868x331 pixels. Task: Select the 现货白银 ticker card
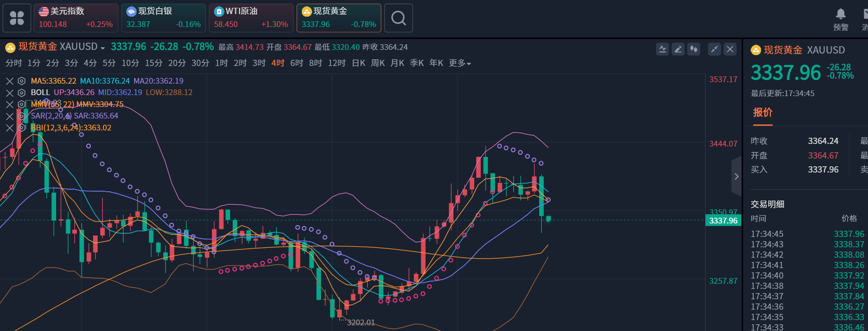164,18
